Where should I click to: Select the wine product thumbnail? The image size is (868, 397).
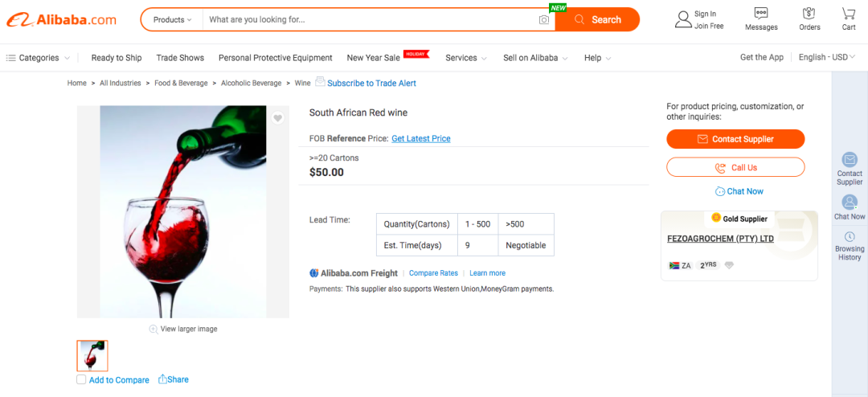click(x=92, y=355)
